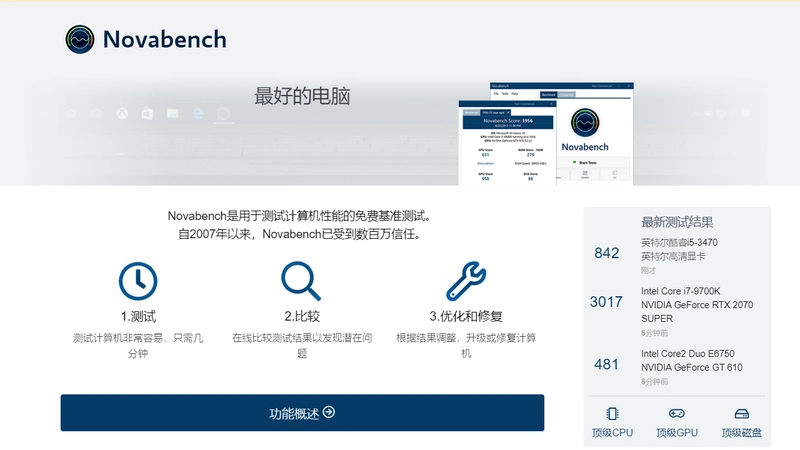The width and height of the screenshot is (800, 450).
Task: Click the Intel Core i7-9700K result text
Action: click(681, 291)
